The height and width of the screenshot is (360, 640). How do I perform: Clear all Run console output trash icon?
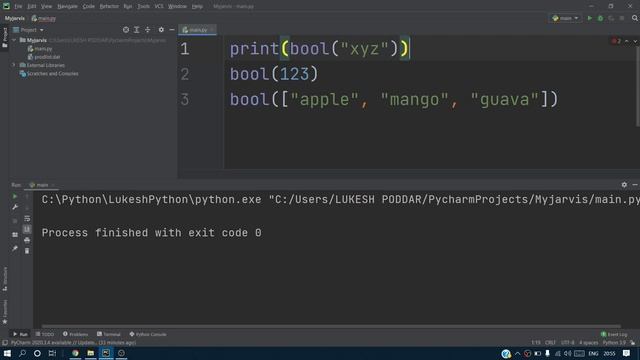click(x=27, y=251)
